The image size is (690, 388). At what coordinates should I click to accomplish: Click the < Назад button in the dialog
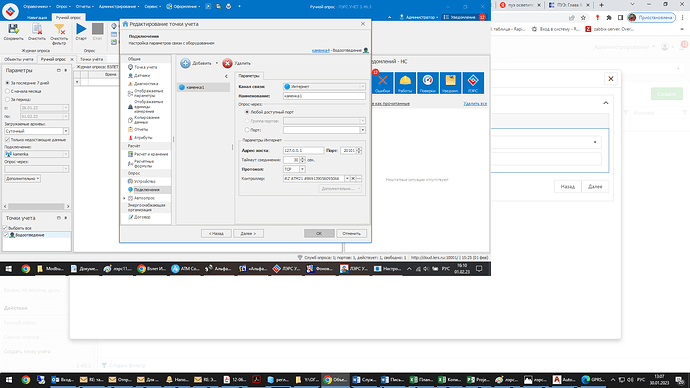pyautogui.click(x=216, y=234)
